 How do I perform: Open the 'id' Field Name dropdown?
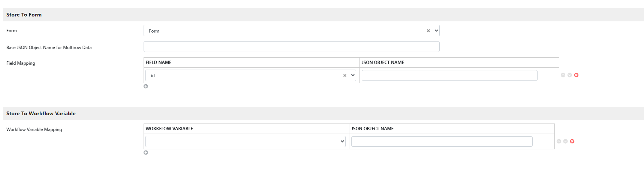click(353, 75)
